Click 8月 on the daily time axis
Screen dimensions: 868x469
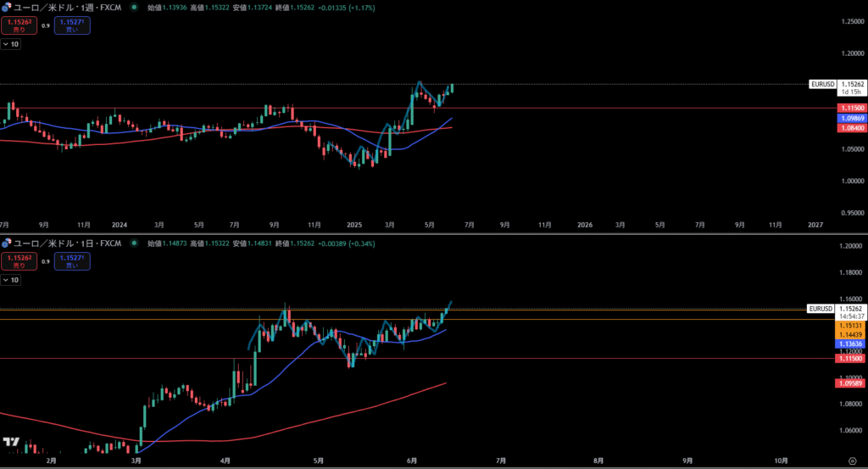click(x=598, y=461)
